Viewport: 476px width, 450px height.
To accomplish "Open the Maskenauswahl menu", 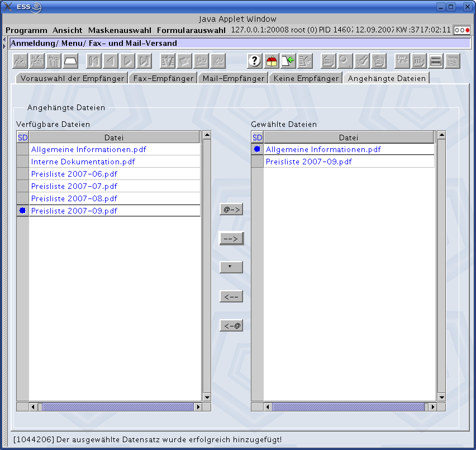I will pos(120,30).
